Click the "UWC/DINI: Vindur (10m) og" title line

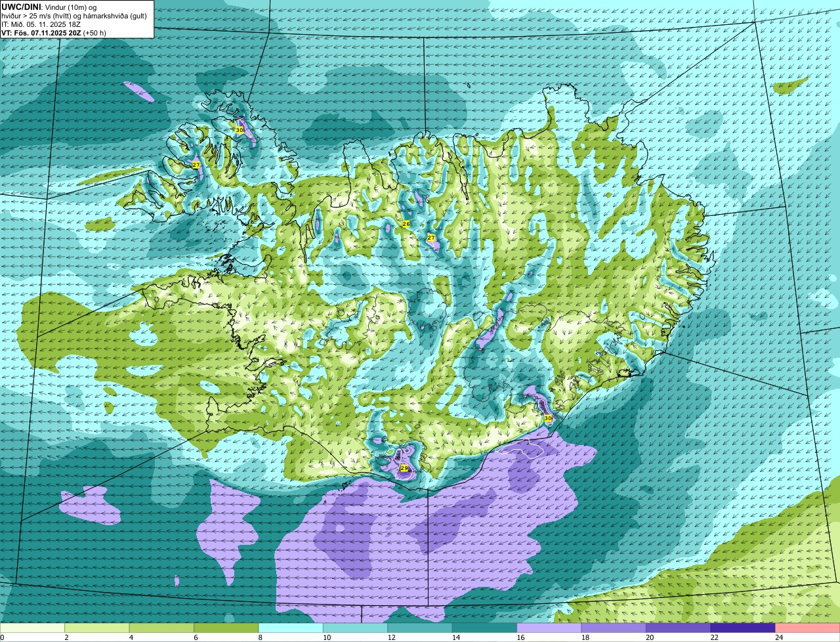[x=49, y=7]
